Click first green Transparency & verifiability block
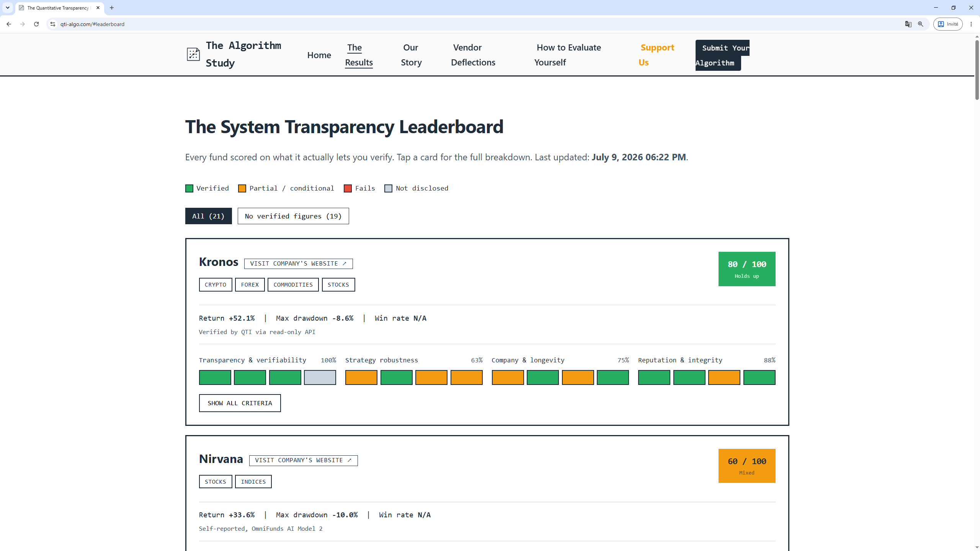The image size is (980, 551). coord(215,377)
